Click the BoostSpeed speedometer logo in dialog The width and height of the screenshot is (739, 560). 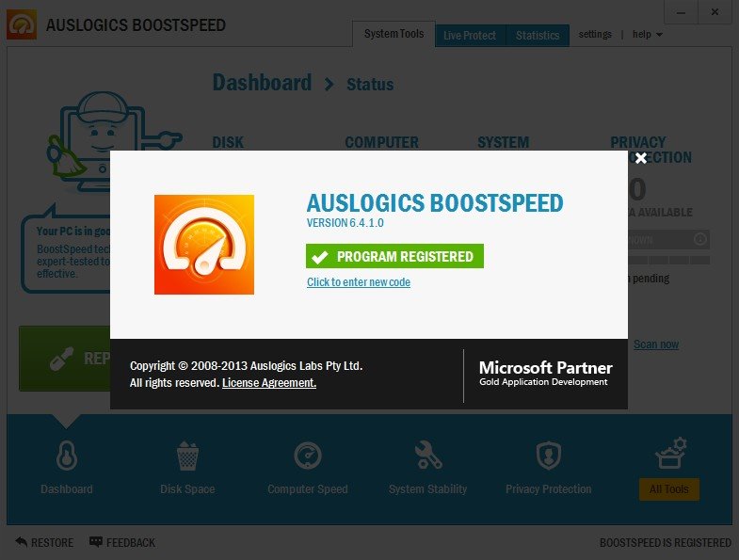coord(204,245)
